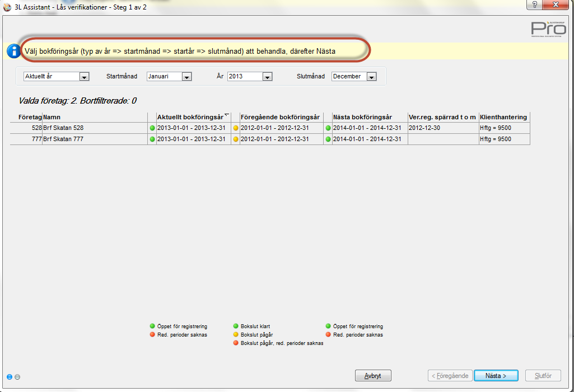Click the grey step 2 indicator dot
The image size is (574, 392).
[x=17, y=377]
